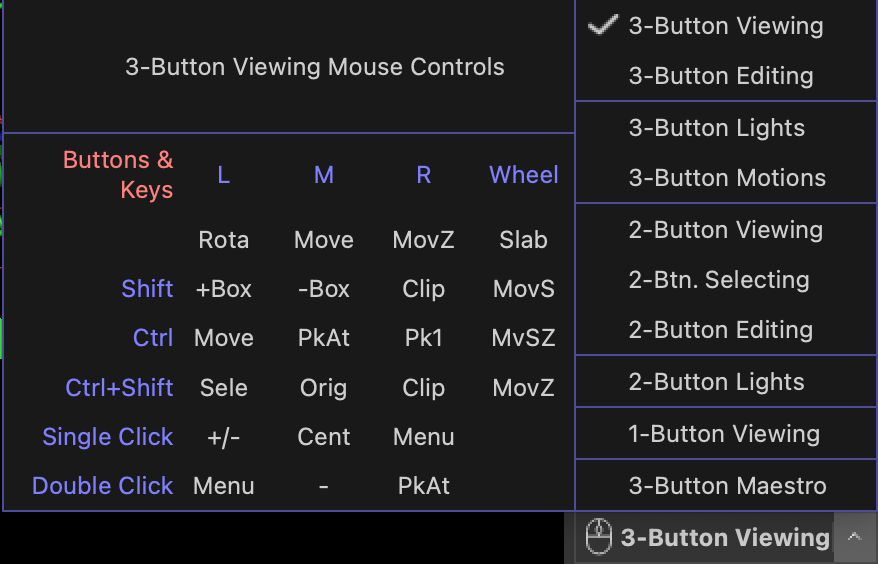Expand the mouse mode chevron button
Image resolution: width=878 pixels, height=564 pixels.
coord(853,537)
